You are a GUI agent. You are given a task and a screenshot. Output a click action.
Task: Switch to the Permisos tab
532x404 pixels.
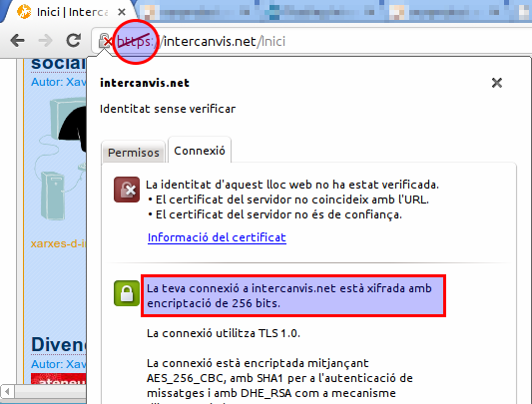(x=134, y=152)
